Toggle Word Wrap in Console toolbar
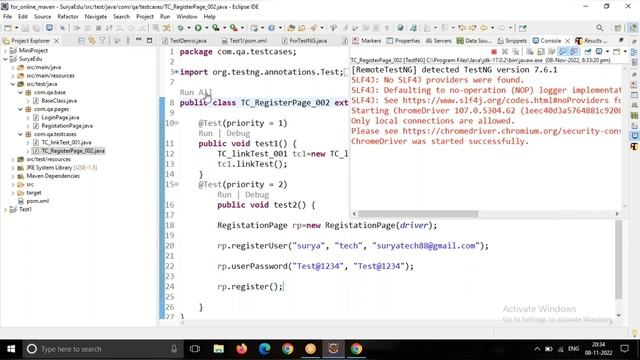 coord(551,52)
